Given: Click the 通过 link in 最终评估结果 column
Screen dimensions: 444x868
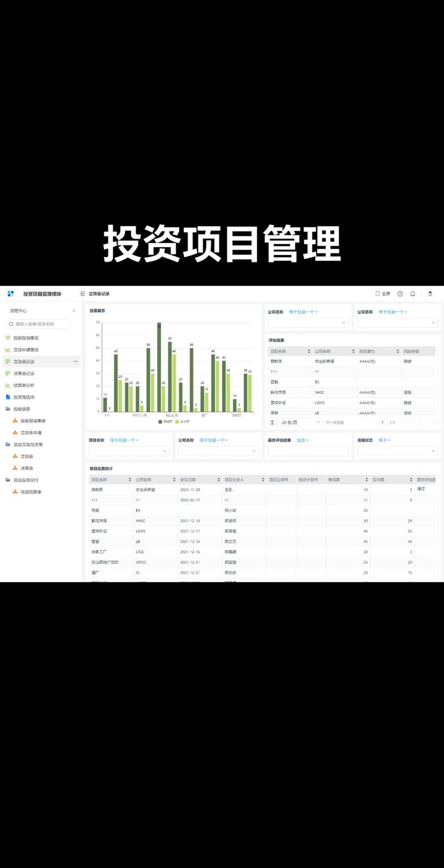Looking at the screenshot, I should click(x=421, y=488).
